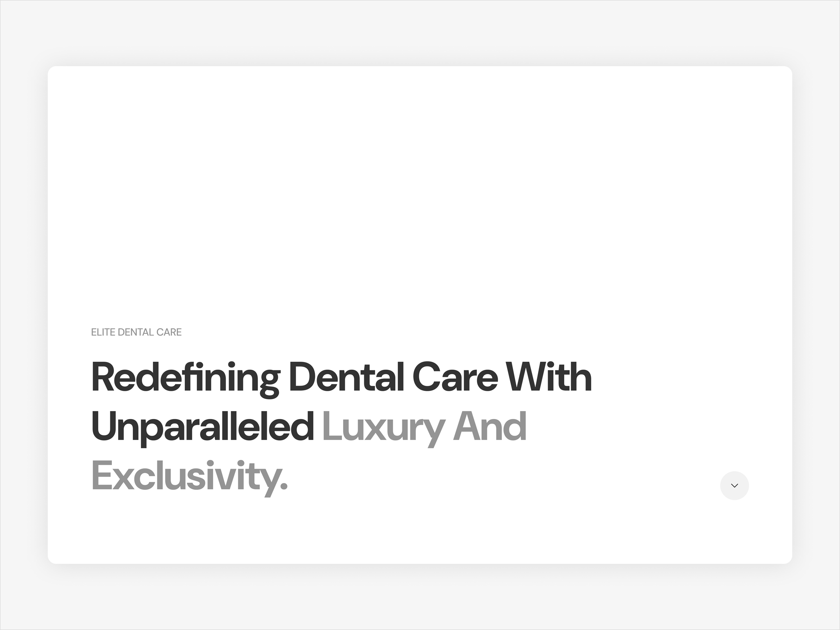840x630 pixels.
Task: Click the word 'With' in the headline
Action: (549, 377)
